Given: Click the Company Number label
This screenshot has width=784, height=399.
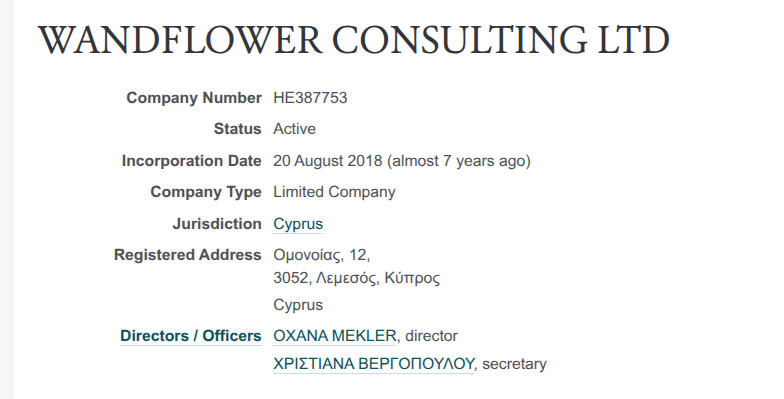Looking at the screenshot, I should click(x=194, y=98).
